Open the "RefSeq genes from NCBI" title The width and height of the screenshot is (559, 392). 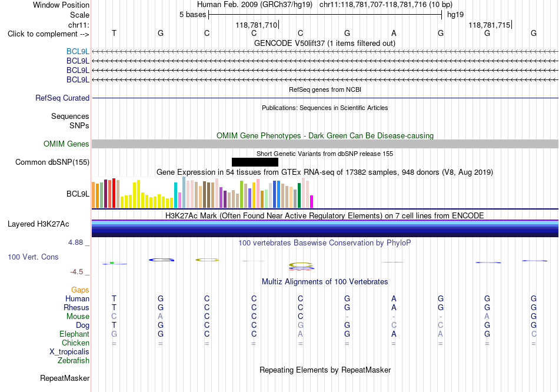(x=325, y=89)
